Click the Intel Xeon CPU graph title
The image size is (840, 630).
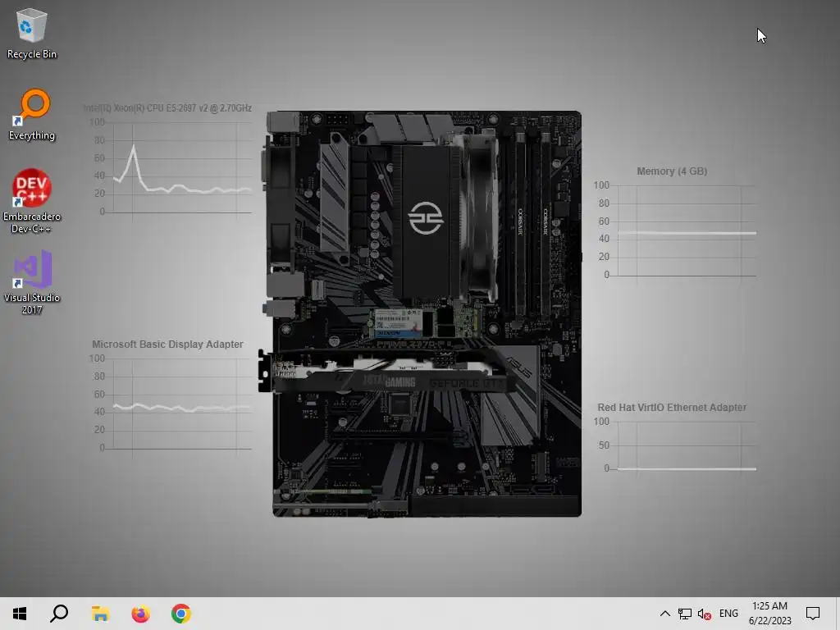click(167, 108)
